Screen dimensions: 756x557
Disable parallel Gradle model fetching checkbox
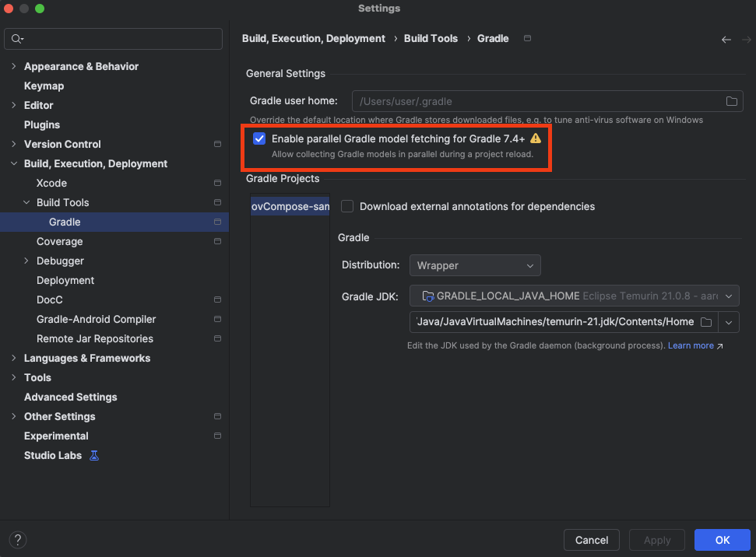tap(259, 138)
